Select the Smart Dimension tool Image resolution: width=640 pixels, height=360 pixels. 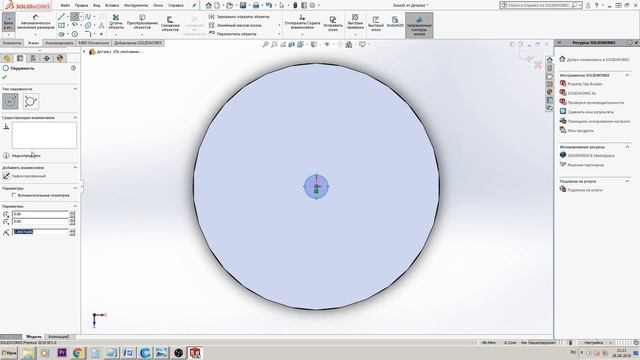[x=36, y=23]
